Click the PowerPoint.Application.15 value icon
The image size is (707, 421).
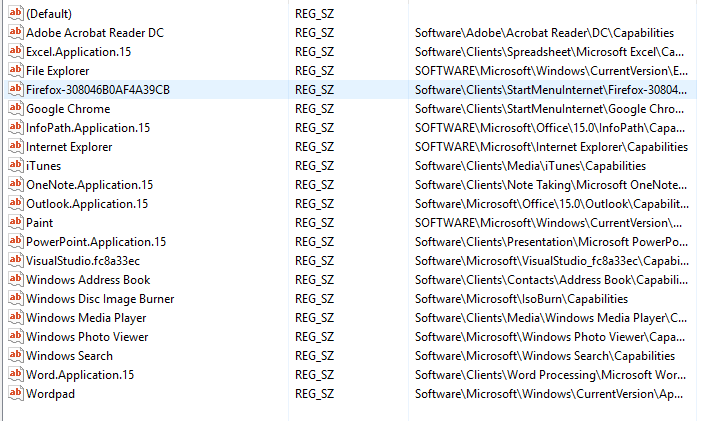pyautogui.click(x=15, y=241)
